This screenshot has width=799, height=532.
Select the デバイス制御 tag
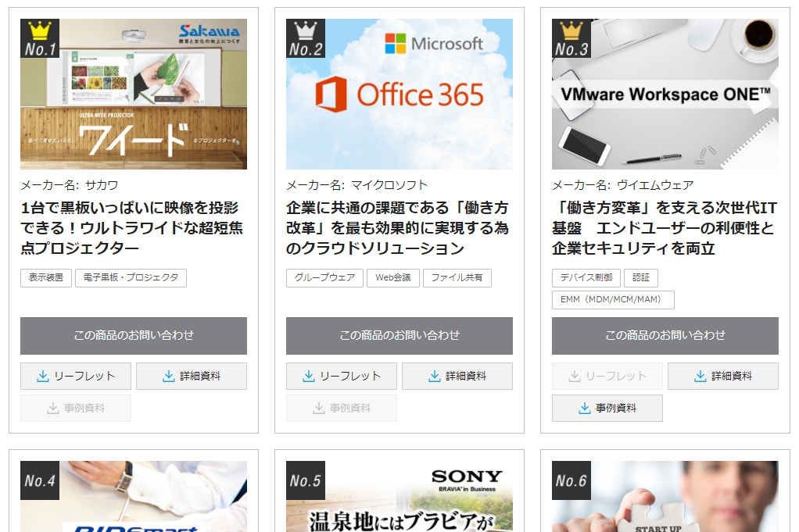tap(586, 278)
